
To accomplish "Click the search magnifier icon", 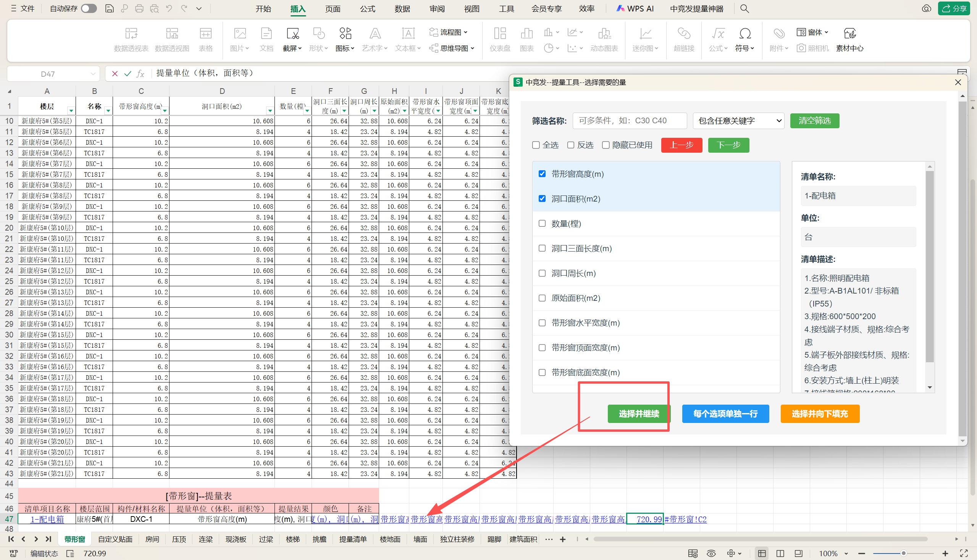I will 744,8.
